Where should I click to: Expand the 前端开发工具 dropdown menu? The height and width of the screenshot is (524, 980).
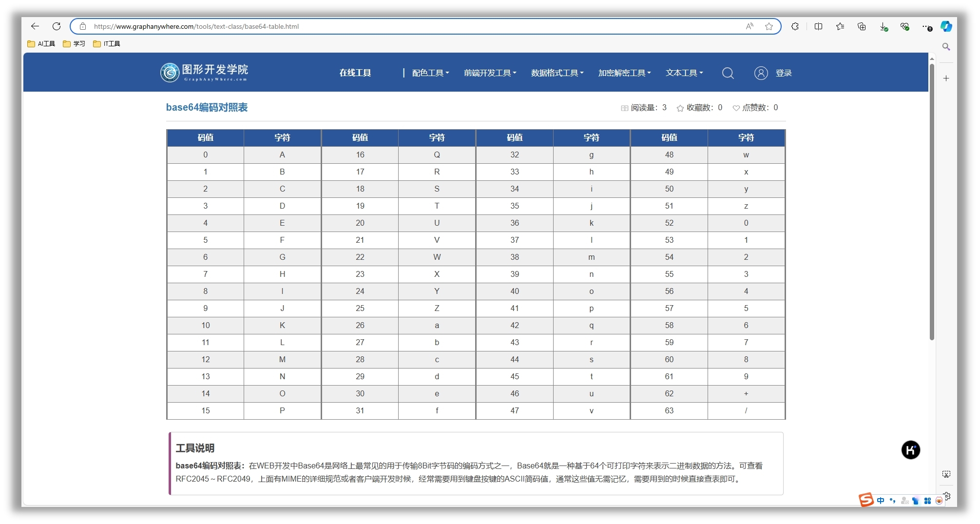[x=490, y=73]
